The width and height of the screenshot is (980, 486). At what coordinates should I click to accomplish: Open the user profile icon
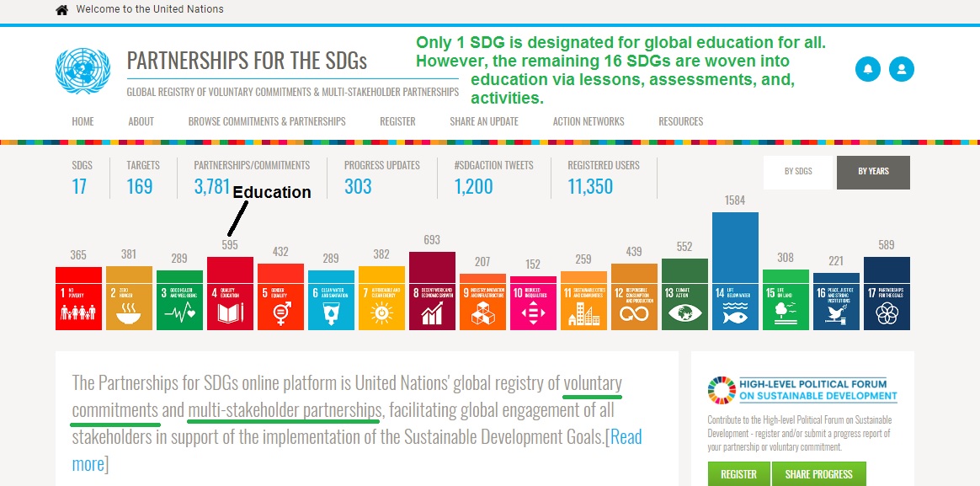(x=901, y=69)
